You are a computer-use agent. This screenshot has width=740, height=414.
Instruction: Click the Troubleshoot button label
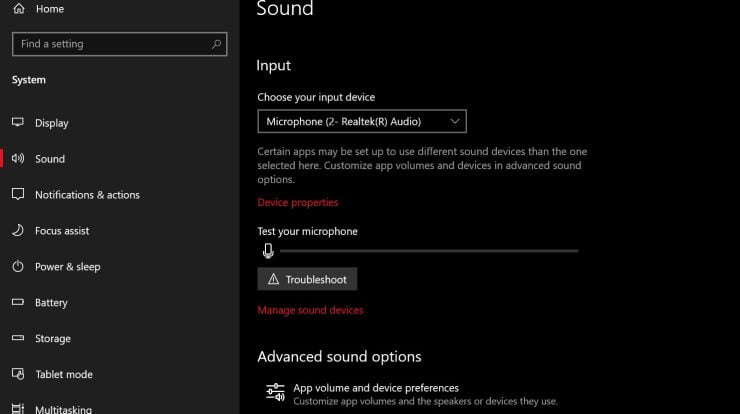point(316,279)
